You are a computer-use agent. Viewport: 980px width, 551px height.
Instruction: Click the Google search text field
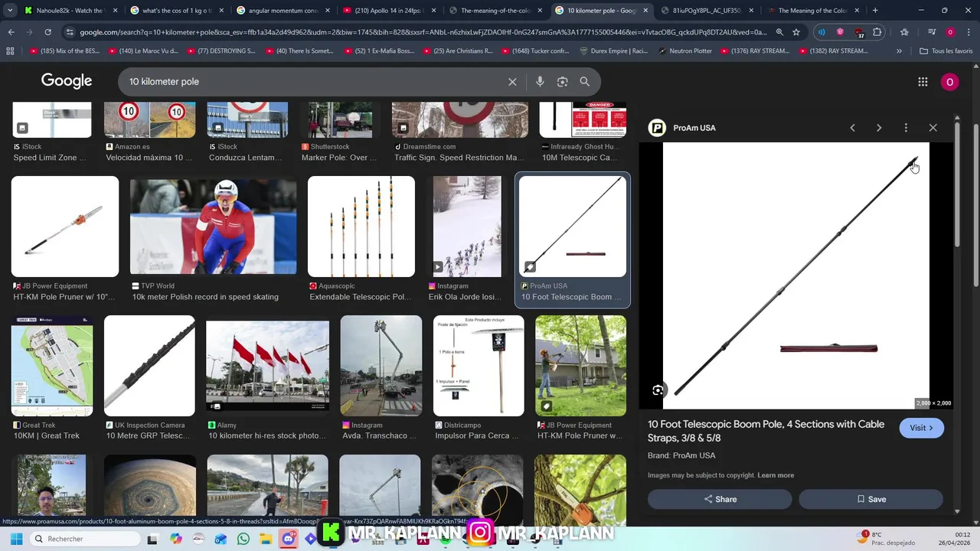[314, 82]
